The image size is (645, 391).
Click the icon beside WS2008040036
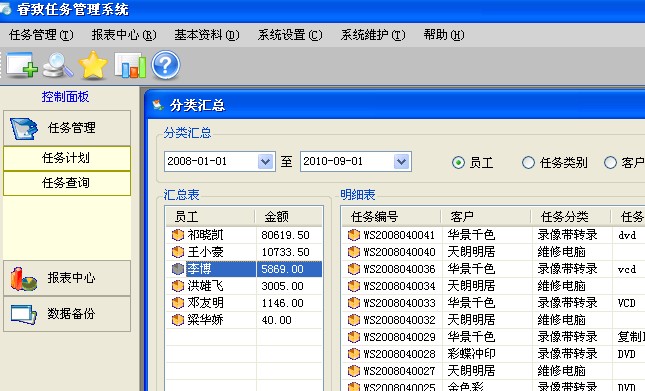(x=354, y=269)
